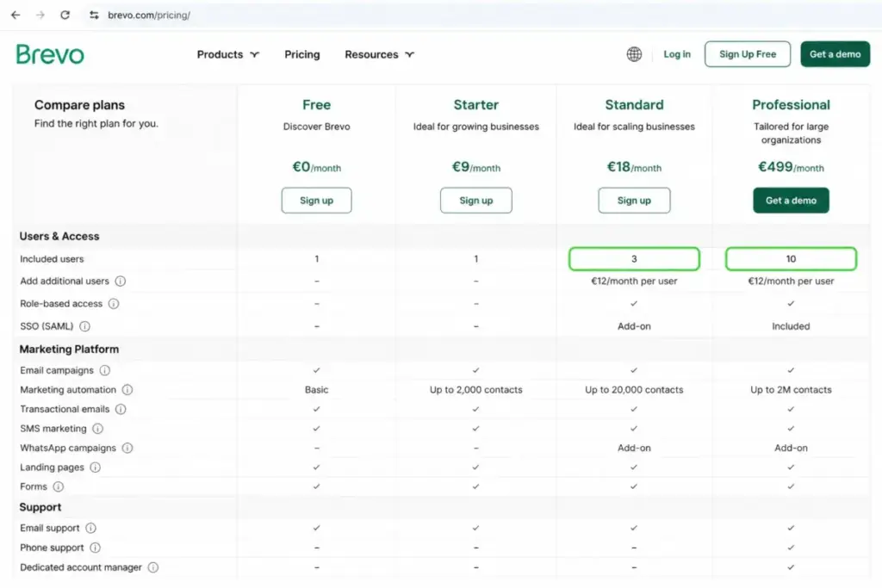Click Professional included users value 10
The image size is (882, 588).
(791, 259)
